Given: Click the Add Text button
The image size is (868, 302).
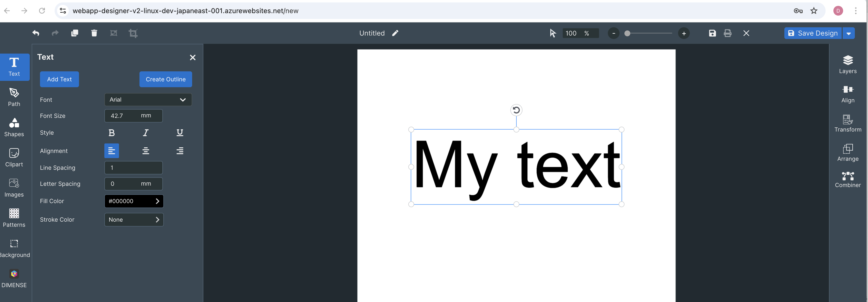Looking at the screenshot, I should pos(59,79).
